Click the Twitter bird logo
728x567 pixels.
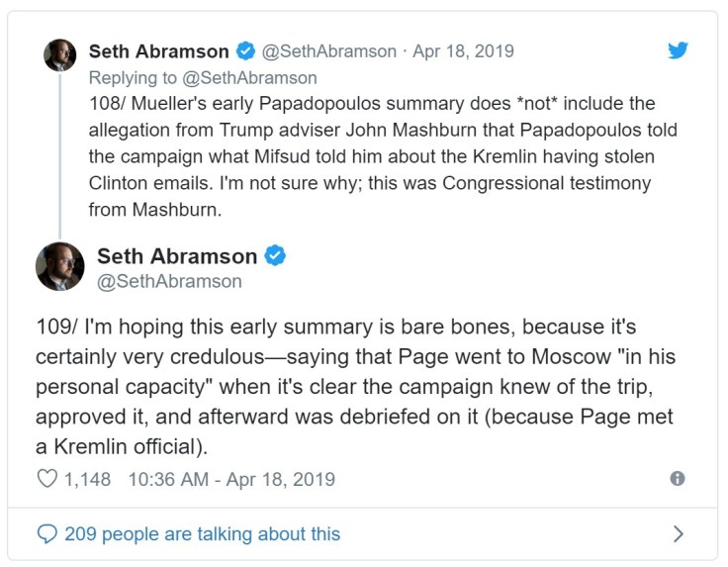tap(678, 50)
